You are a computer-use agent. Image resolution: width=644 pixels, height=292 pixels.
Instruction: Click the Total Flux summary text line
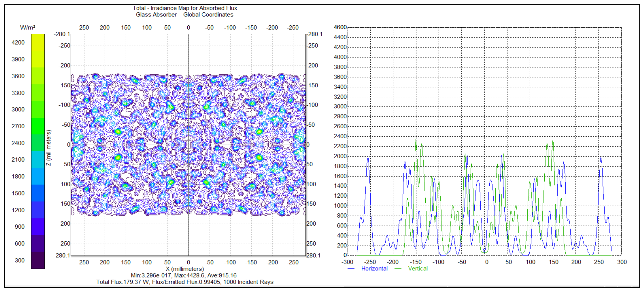(185, 282)
